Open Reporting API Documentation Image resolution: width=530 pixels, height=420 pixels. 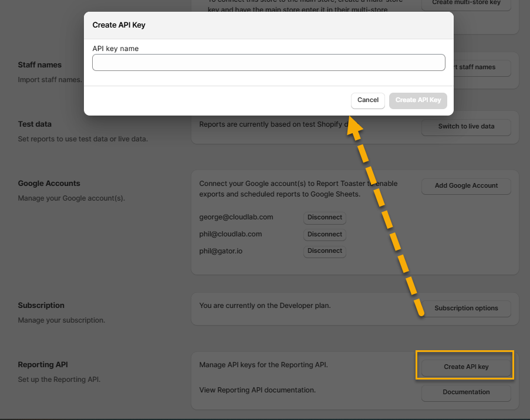(x=466, y=392)
